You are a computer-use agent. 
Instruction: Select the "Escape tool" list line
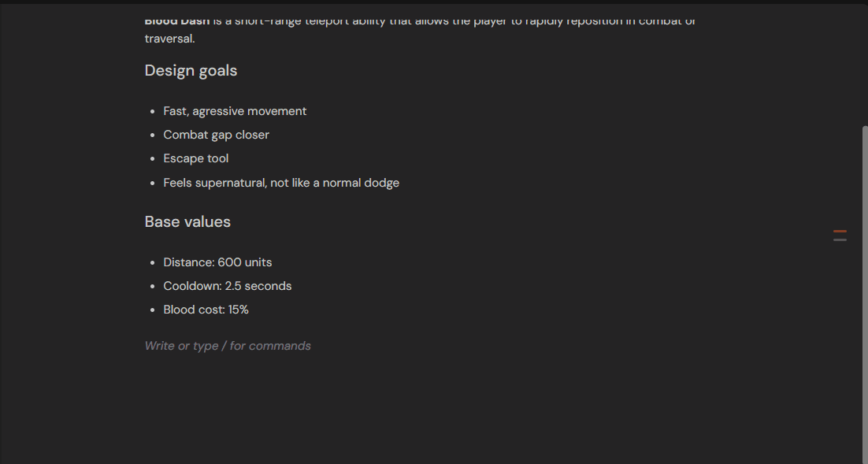196,158
